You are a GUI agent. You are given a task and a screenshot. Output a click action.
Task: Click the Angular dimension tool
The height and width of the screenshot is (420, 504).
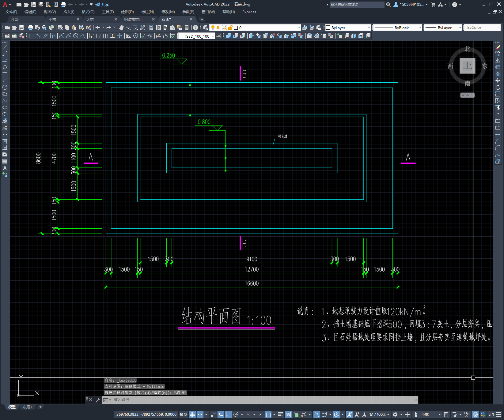83,36
